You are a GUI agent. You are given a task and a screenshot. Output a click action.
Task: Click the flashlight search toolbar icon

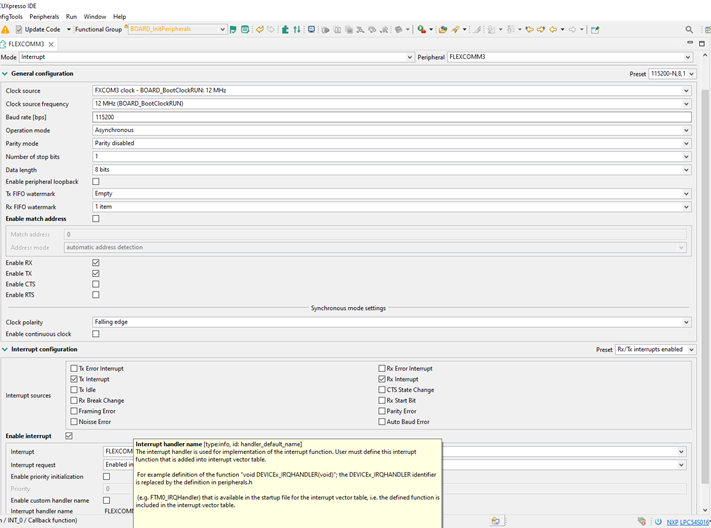click(x=455, y=29)
